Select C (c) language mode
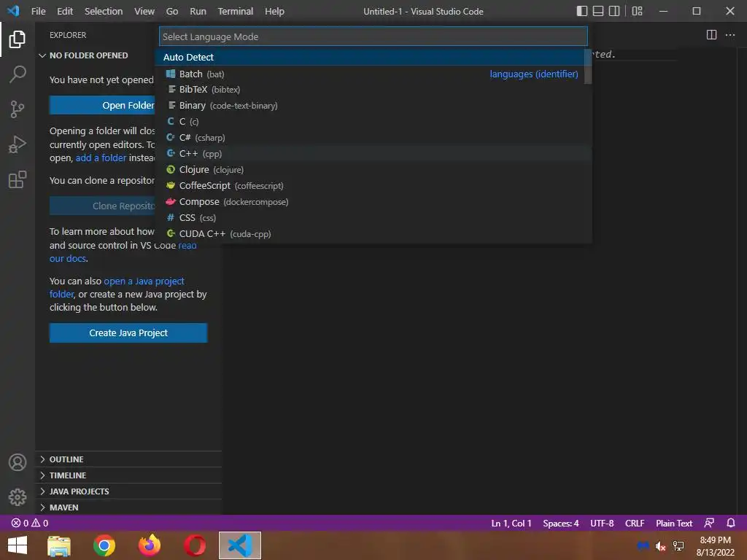 [x=373, y=122]
